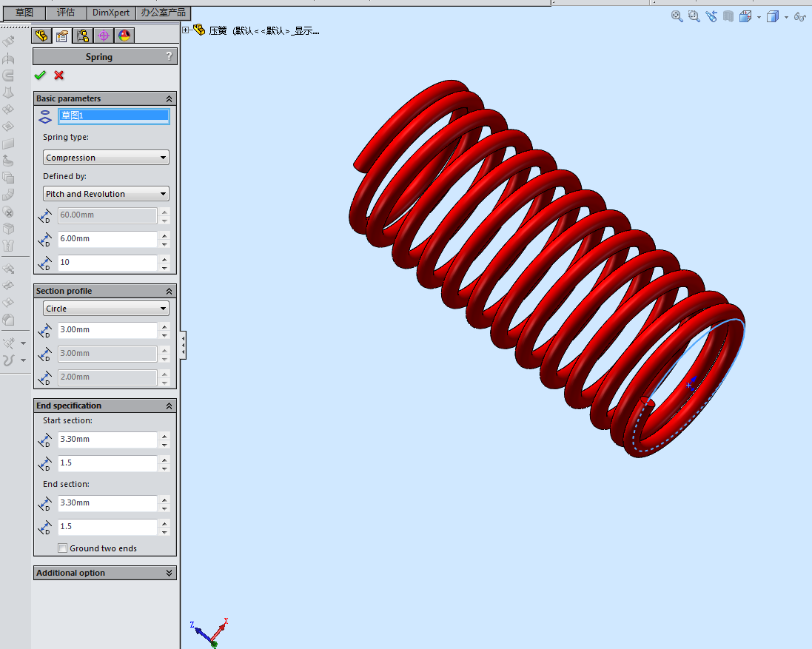Click Hide/Show Items glasses icon
812x649 pixels.
(799, 16)
